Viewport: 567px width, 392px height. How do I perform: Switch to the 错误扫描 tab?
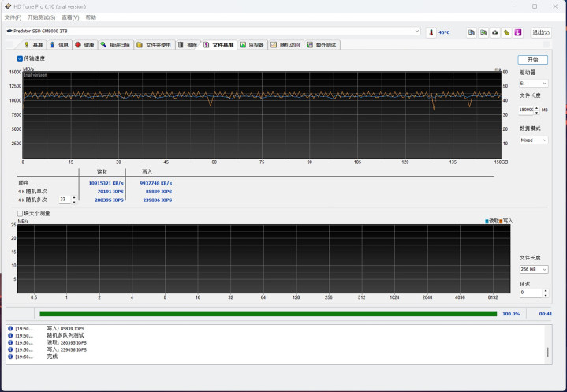[115, 45]
